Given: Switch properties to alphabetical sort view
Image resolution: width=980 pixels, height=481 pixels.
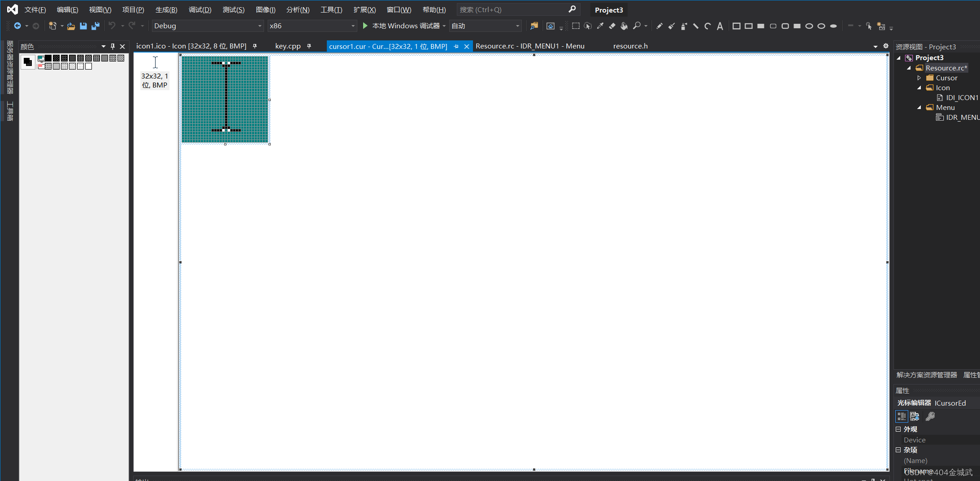Looking at the screenshot, I should (915, 416).
